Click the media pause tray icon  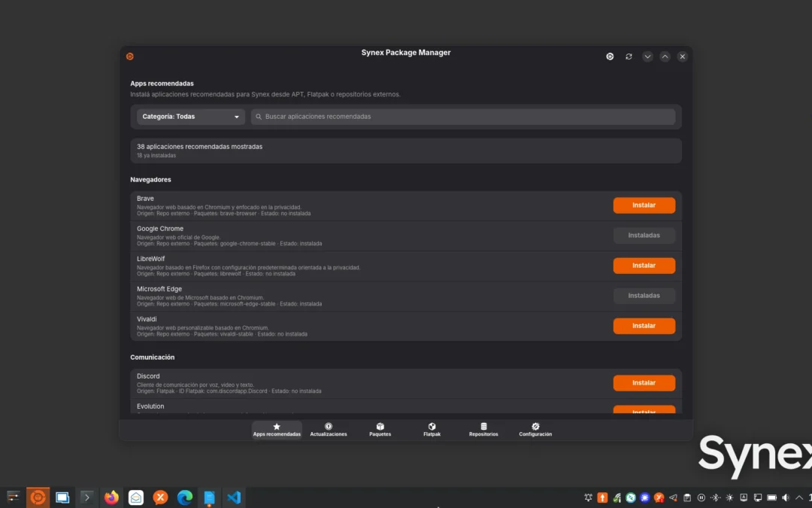[701, 497]
